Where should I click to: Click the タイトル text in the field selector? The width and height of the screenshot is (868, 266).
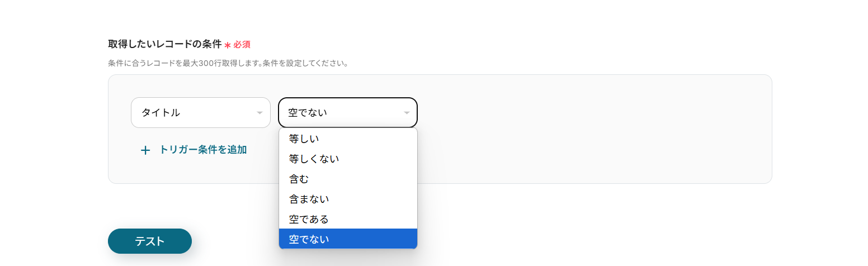pyautogui.click(x=161, y=112)
